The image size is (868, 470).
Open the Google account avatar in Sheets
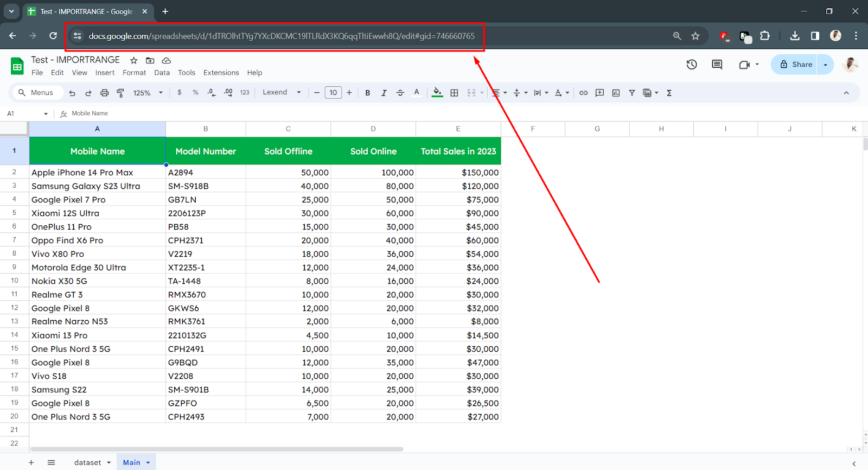click(850, 65)
